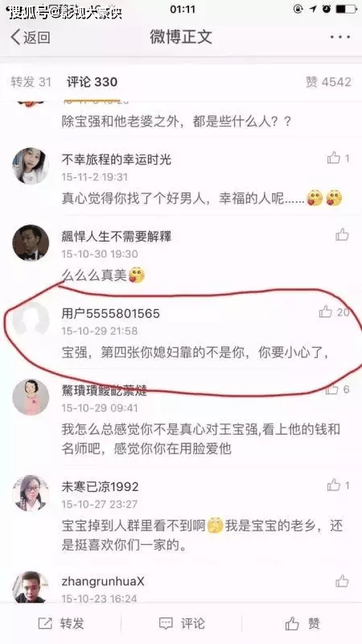Open the three-dot more options menu

(x=340, y=37)
